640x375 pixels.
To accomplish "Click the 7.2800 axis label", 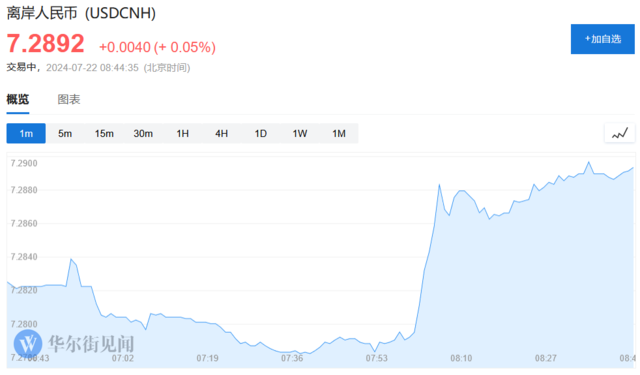I will pyautogui.click(x=24, y=324).
